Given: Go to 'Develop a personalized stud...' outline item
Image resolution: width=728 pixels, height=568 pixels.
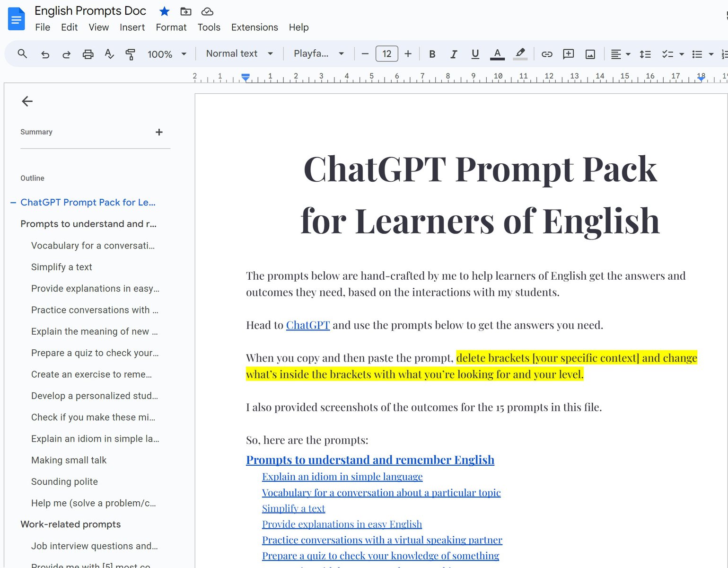Looking at the screenshot, I should 95,396.
